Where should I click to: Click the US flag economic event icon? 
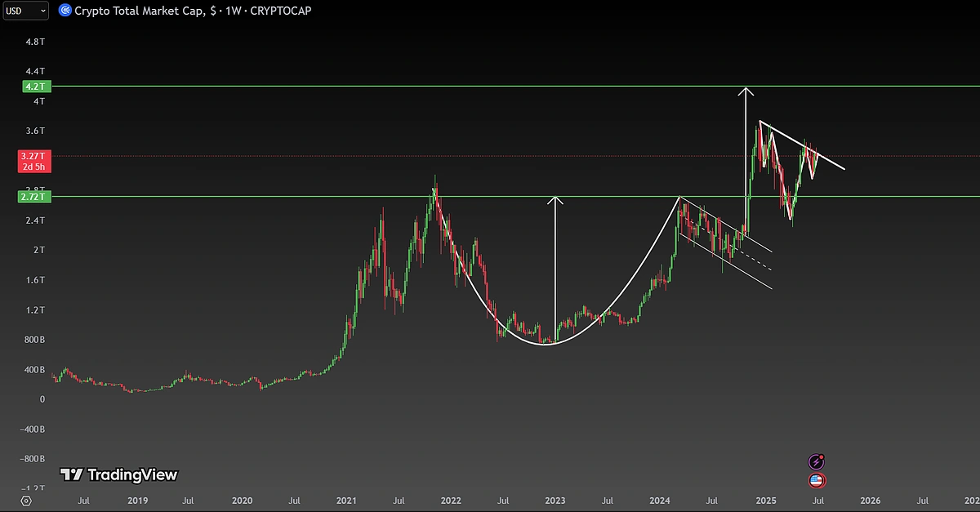[x=815, y=481]
